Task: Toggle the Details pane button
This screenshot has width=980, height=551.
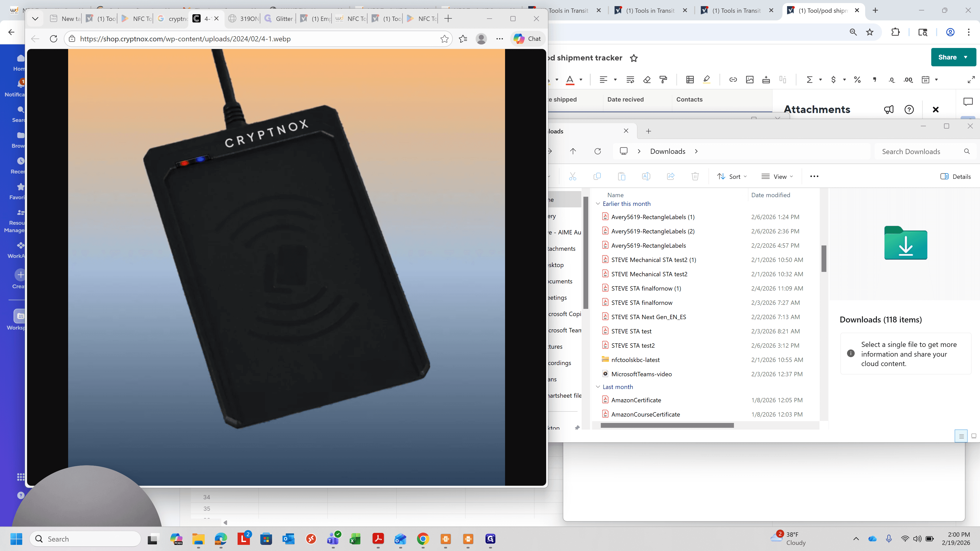Action: pos(955,177)
